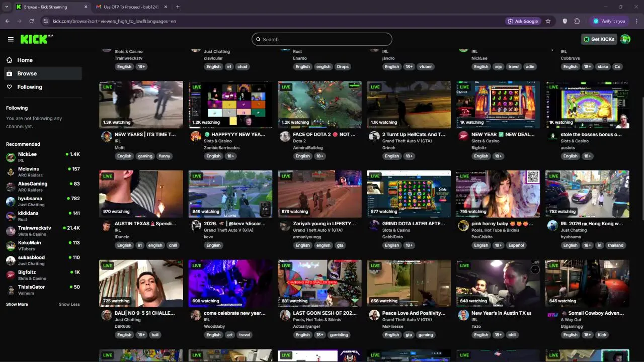The height and width of the screenshot is (362, 644).
Task: Click GabbiDoto streamer avatar
Action: 374,226
